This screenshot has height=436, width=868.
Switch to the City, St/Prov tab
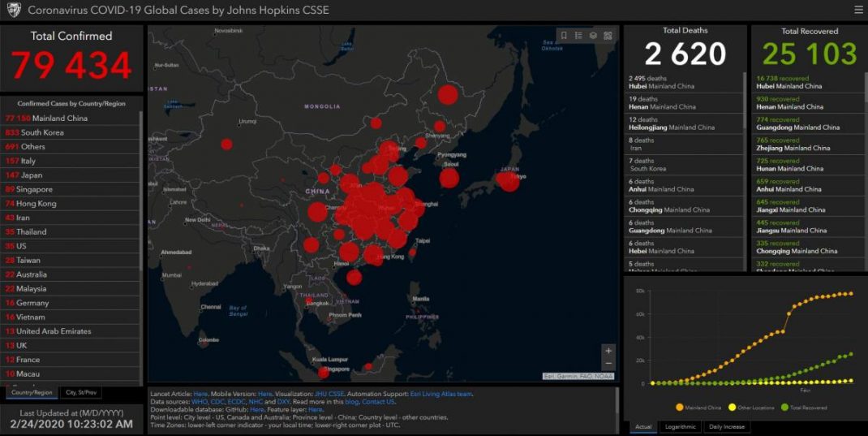(81, 393)
